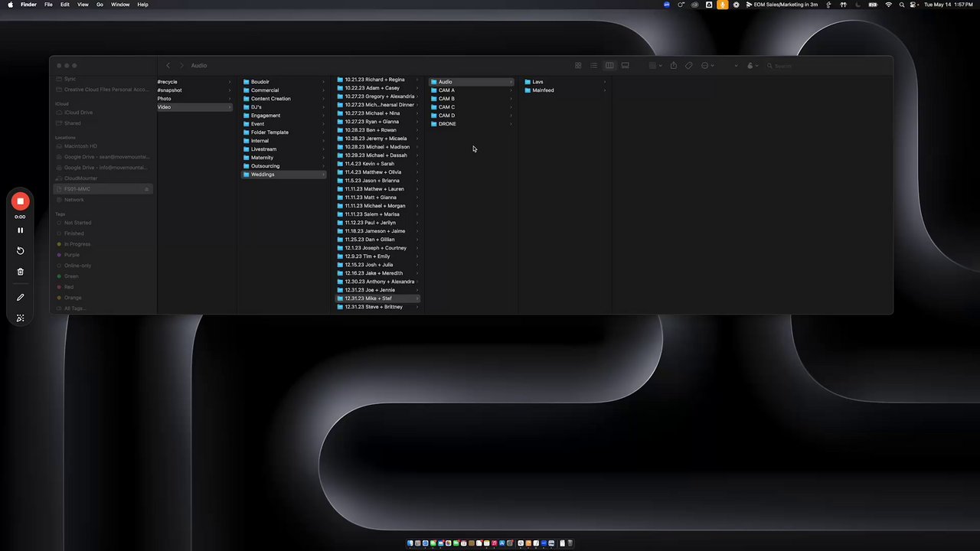This screenshot has height=551, width=980.
Task: Open the View menu
Action: click(x=83, y=5)
